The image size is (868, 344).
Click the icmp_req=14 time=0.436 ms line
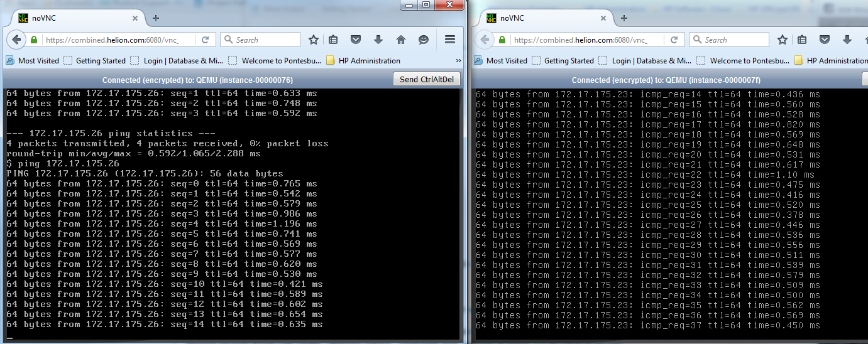(648, 94)
